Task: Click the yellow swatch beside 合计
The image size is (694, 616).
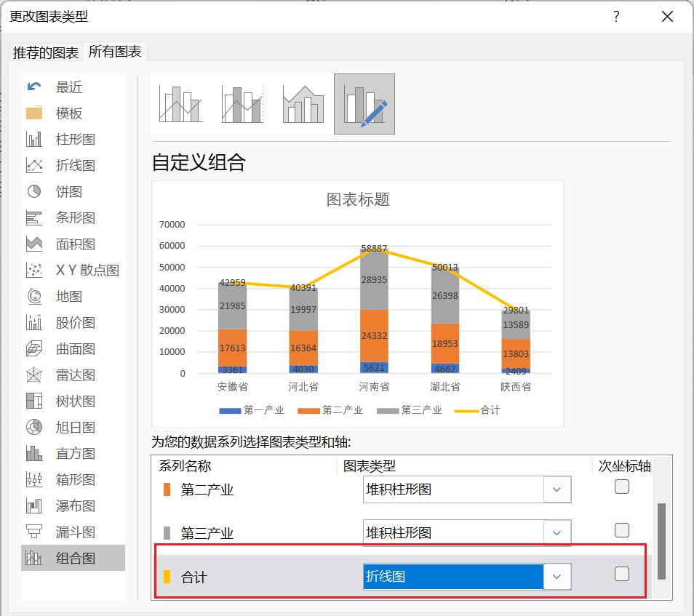Action: [167, 577]
